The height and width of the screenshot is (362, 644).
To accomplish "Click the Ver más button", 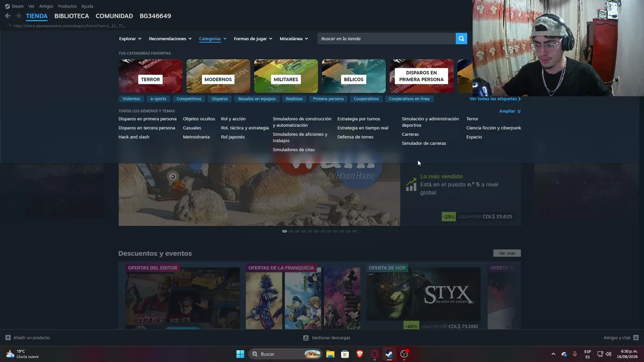I will (x=507, y=253).
